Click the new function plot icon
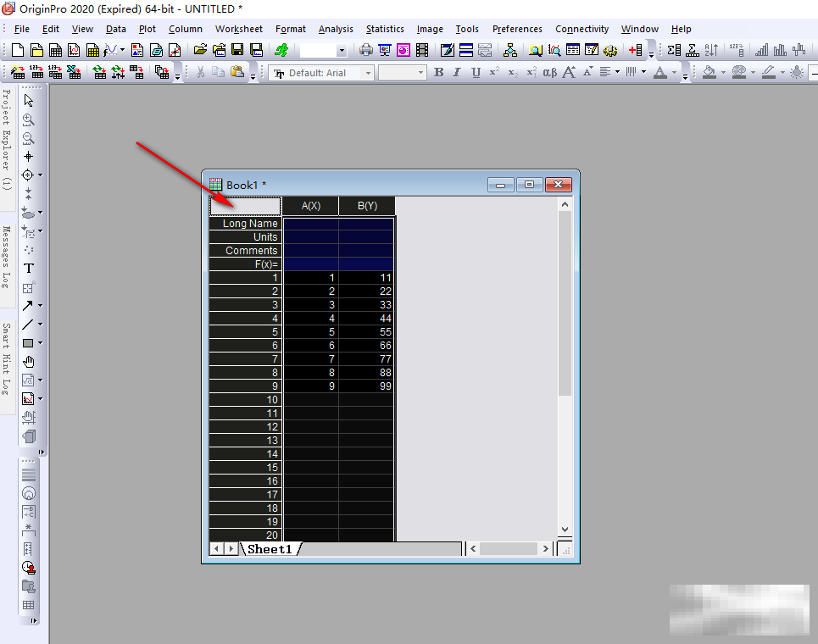The image size is (818, 644). (x=110, y=50)
